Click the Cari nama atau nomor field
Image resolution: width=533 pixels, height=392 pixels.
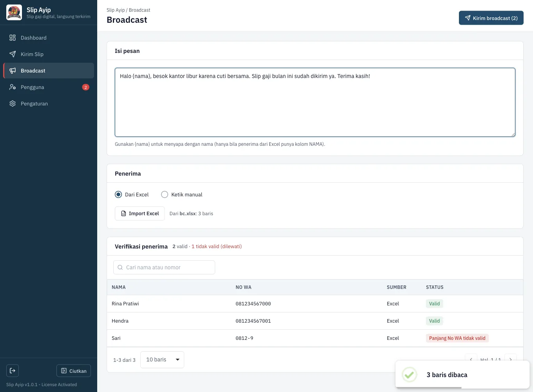coord(164,267)
